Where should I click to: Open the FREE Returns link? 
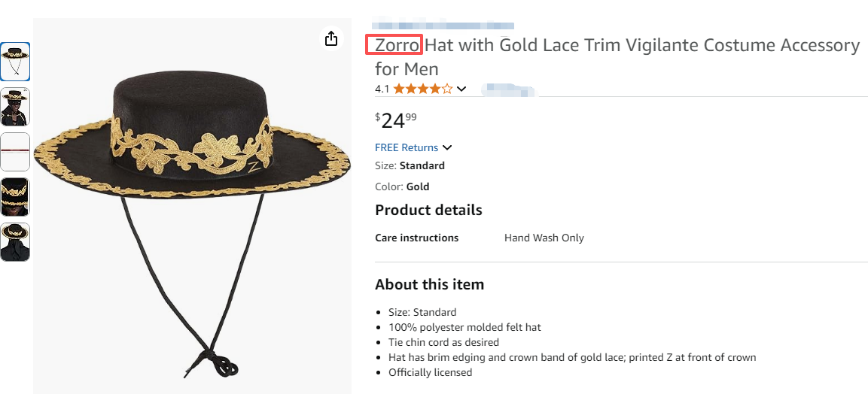click(407, 147)
